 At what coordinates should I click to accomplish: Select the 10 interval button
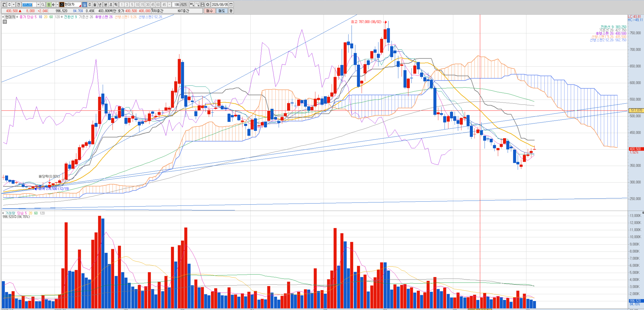(137, 5)
